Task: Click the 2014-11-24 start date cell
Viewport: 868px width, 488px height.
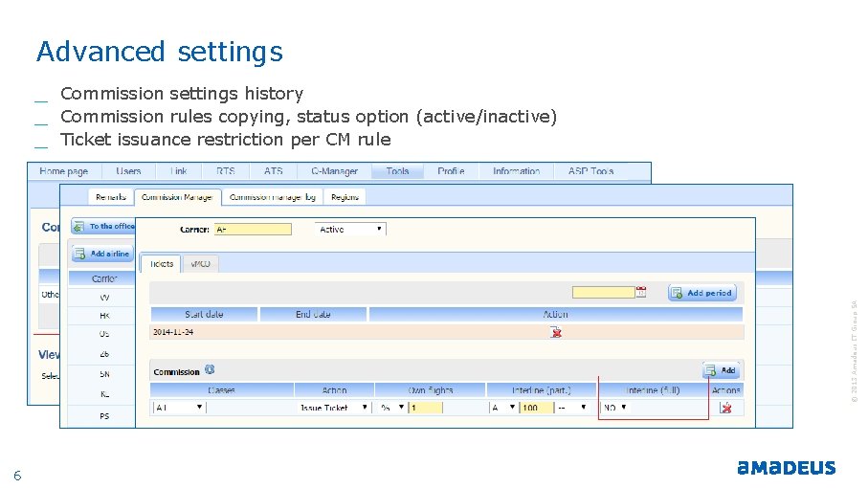Action: [173, 332]
